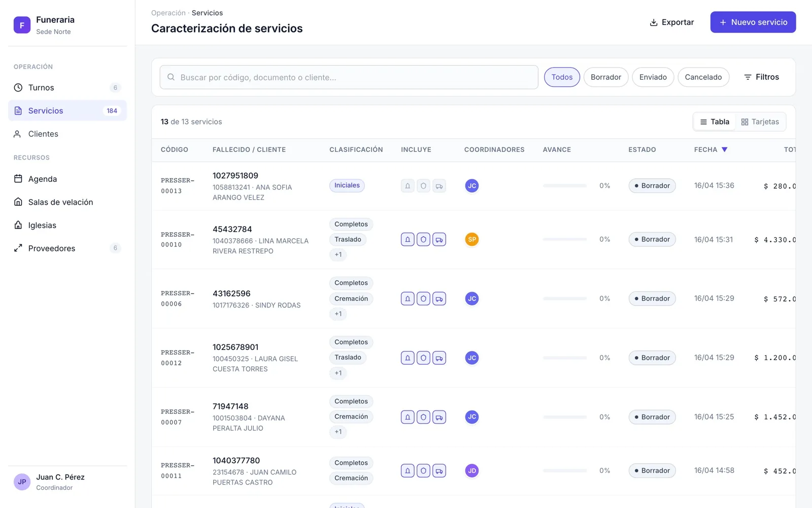The width and height of the screenshot is (812, 508).
Task: Click bell icon in PRESSER-00006 row
Action: pos(408,299)
